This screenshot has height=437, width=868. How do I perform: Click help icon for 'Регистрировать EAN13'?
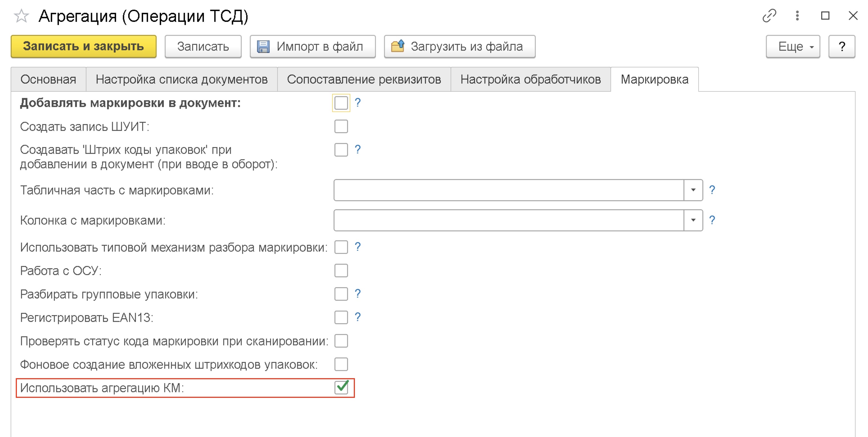pos(357,317)
